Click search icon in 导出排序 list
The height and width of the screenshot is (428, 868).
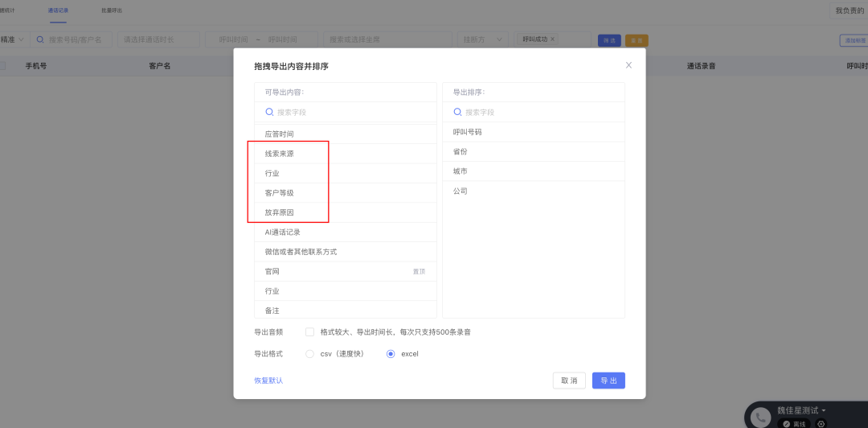(x=457, y=112)
